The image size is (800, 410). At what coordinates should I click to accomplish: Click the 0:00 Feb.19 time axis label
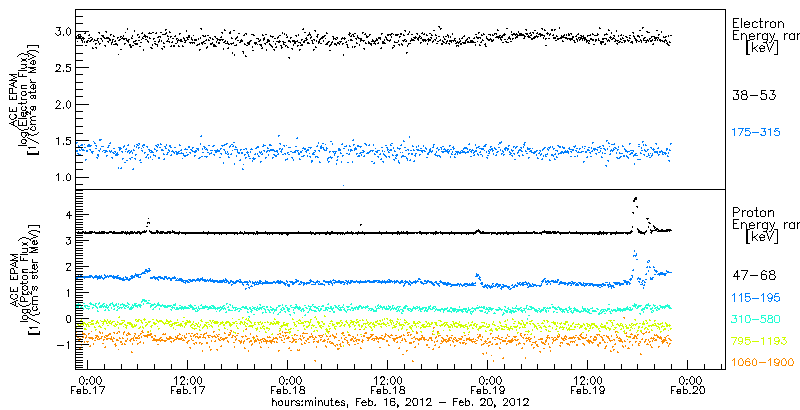pyautogui.click(x=487, y=385)
